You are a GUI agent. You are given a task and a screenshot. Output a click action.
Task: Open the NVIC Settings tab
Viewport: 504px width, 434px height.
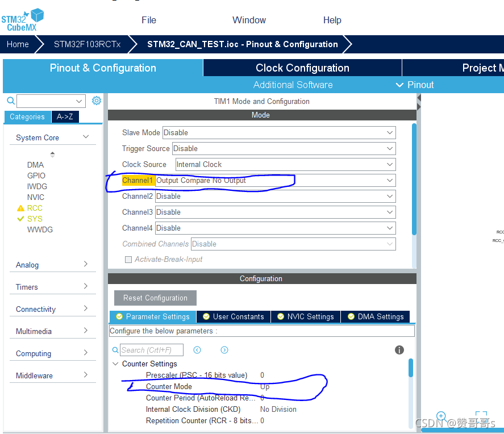click(x=306, y=316)
